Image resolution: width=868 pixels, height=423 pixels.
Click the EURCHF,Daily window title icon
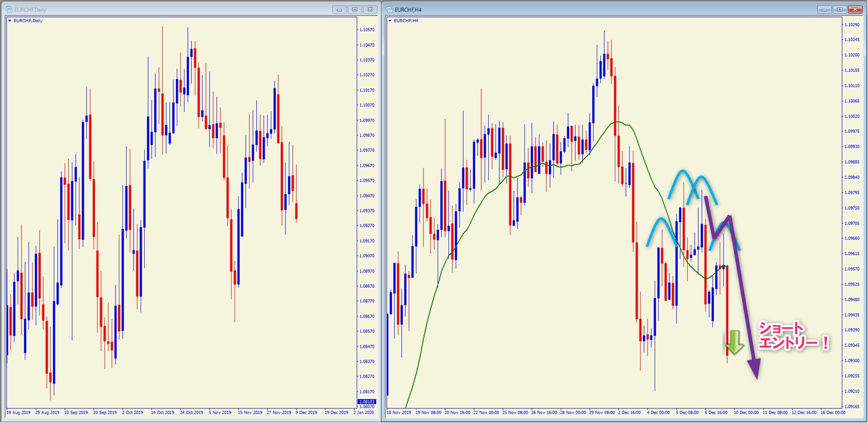[x=9, y=10]
